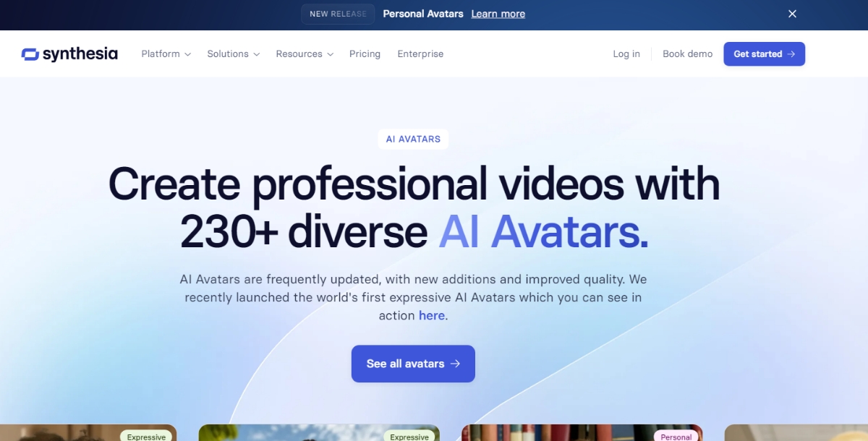Click the AI AVATARS tag
The height and width of the screenshot is (441, 868).
coord(413,139)
